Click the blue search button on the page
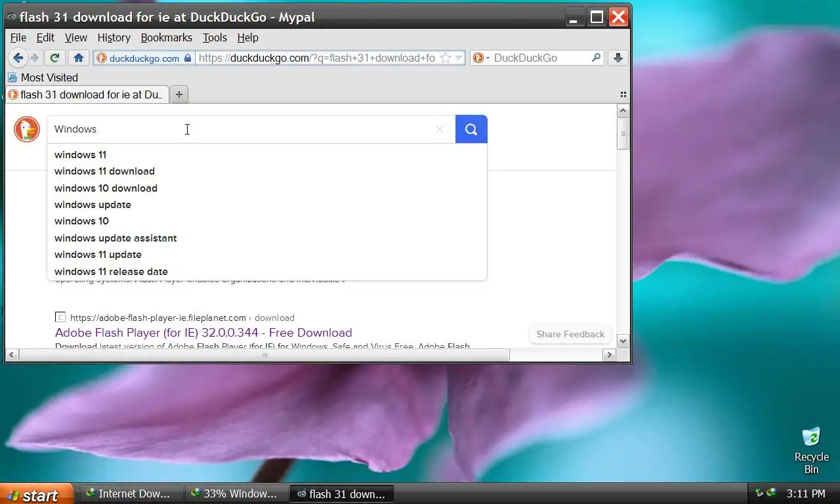 tap(471, 129)
